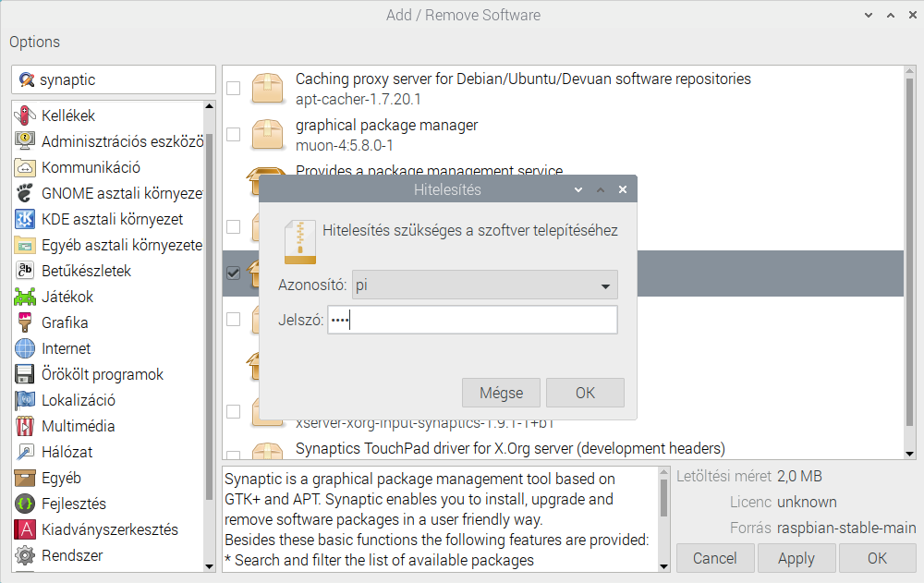The width and height of the screenshot is (924, 583).
Task: Click the Kellékek category icon
Action: coord(25,115)
